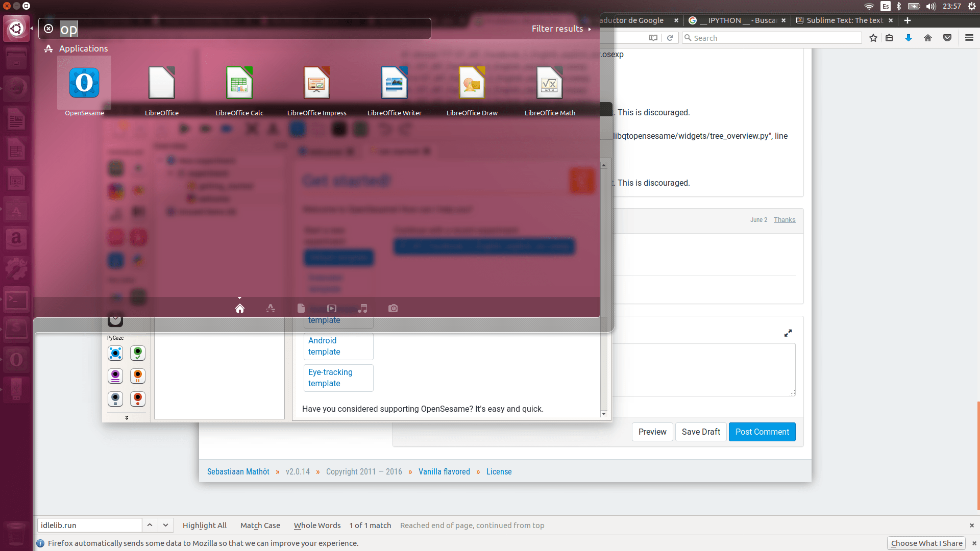The image size is (980, 551).
Task: Select the Files lens in Dash
Action: [x=301, y=308]
